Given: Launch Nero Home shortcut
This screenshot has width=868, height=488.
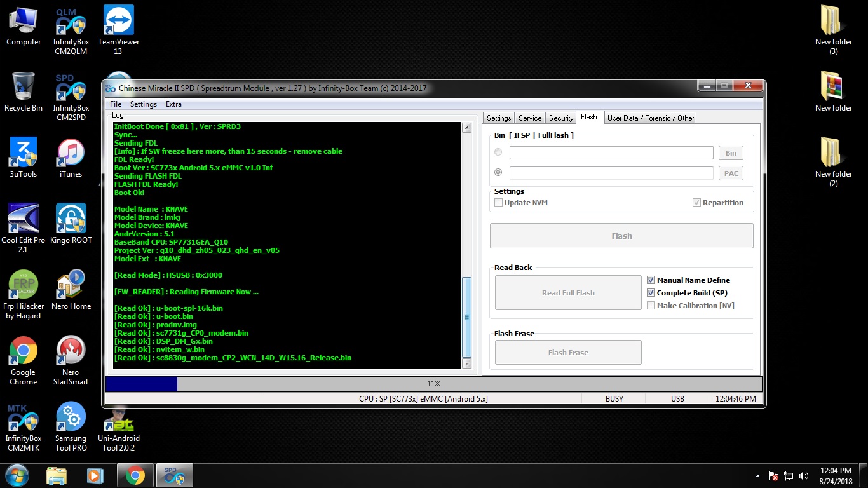Looking at the screenshot, I should (71, 290).
